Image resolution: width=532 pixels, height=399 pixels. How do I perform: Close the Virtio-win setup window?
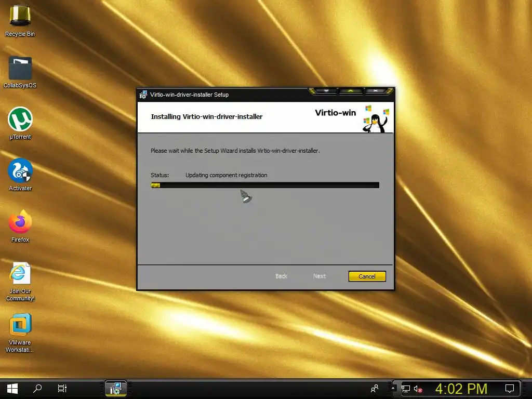(x=376, y=91)
